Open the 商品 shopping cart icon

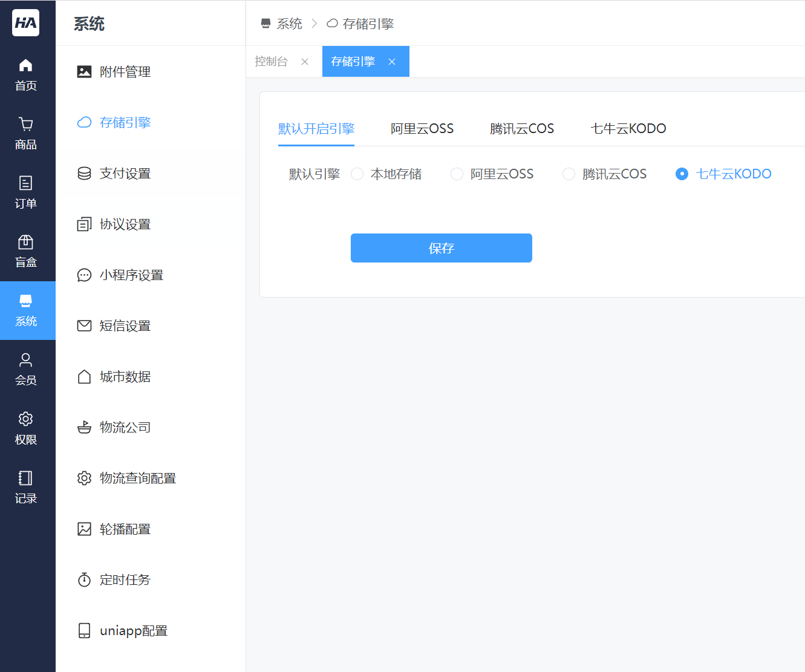(25, 125)
